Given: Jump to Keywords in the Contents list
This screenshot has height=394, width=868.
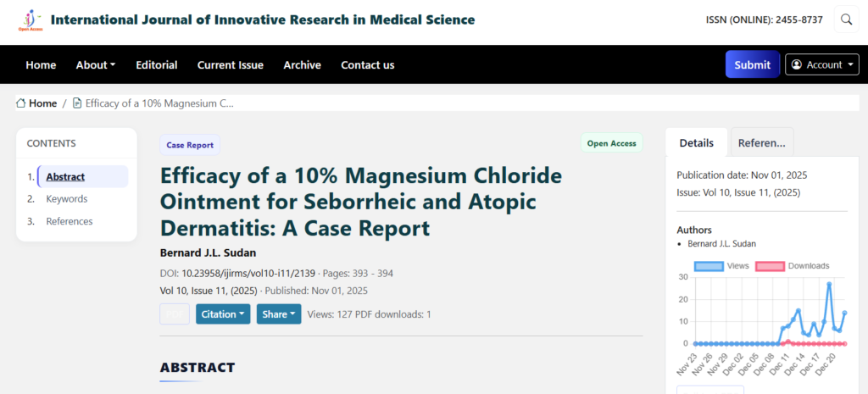Looking at the screenshot, I should (x=66, y=199).
